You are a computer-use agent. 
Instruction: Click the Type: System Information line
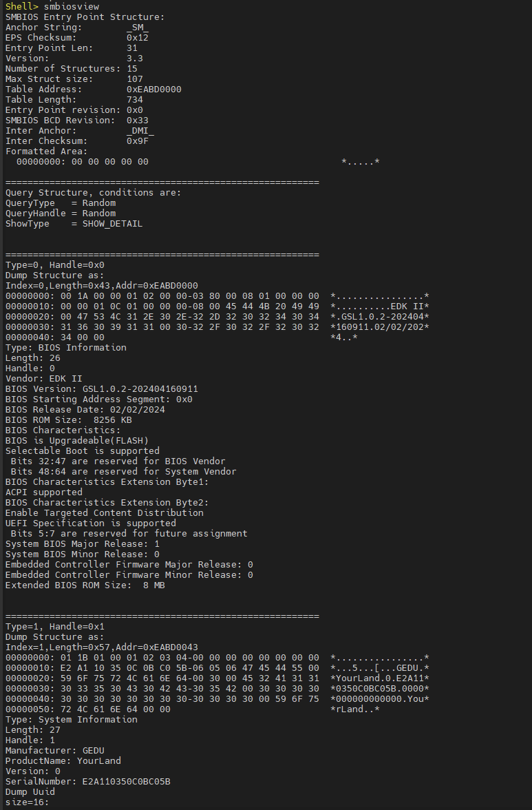click(71, 720)
